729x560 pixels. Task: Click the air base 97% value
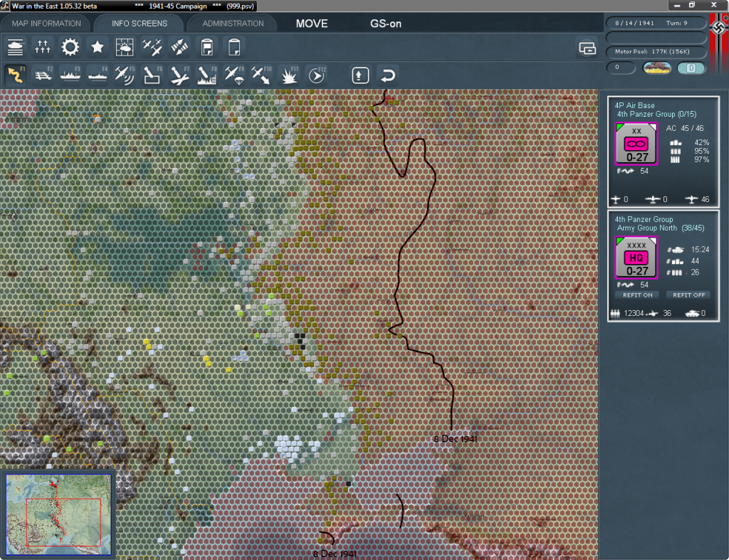[701, 159]
